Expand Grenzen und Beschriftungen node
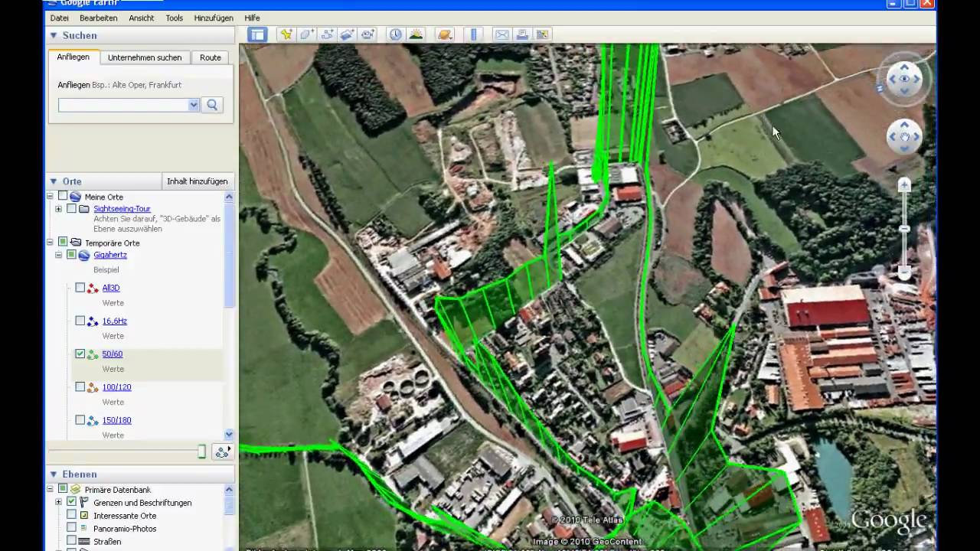 click(x=58, y=503)
